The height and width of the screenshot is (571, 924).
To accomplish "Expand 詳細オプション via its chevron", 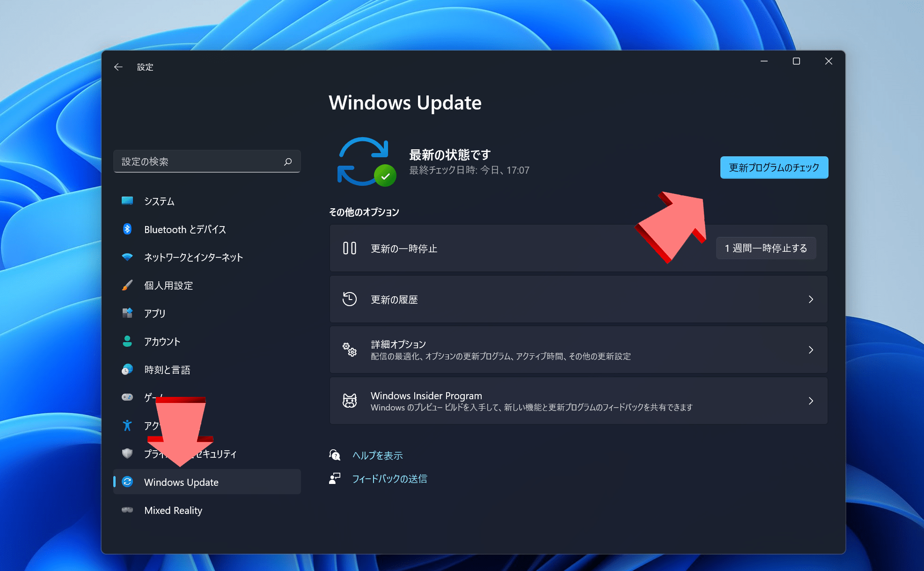I will pyautogui.click(x=811, y=350).
